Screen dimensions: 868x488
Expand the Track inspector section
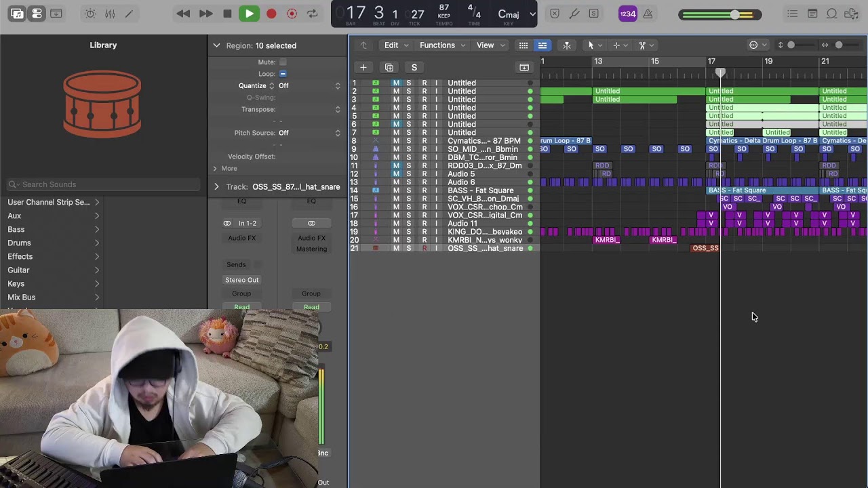[216, 187]
